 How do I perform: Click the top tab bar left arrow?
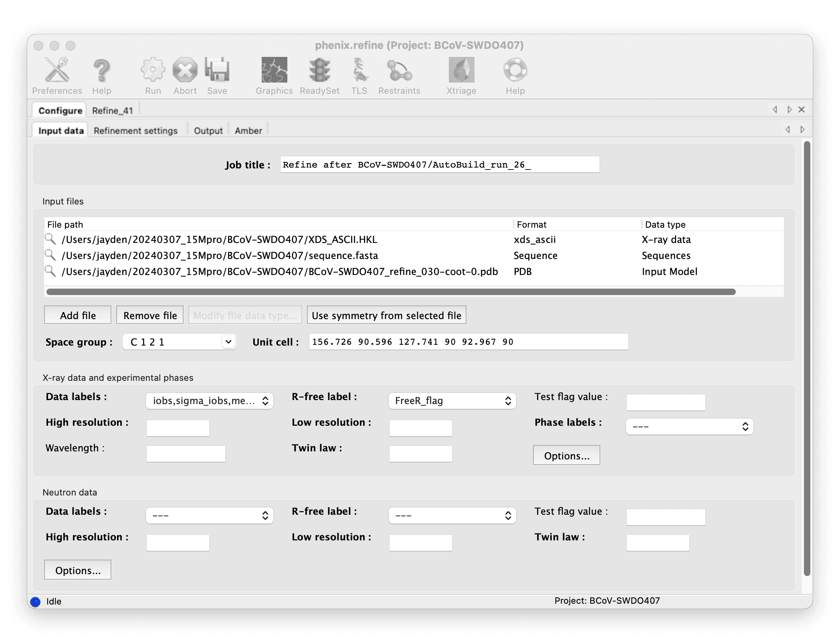click(x=775, y=109)
